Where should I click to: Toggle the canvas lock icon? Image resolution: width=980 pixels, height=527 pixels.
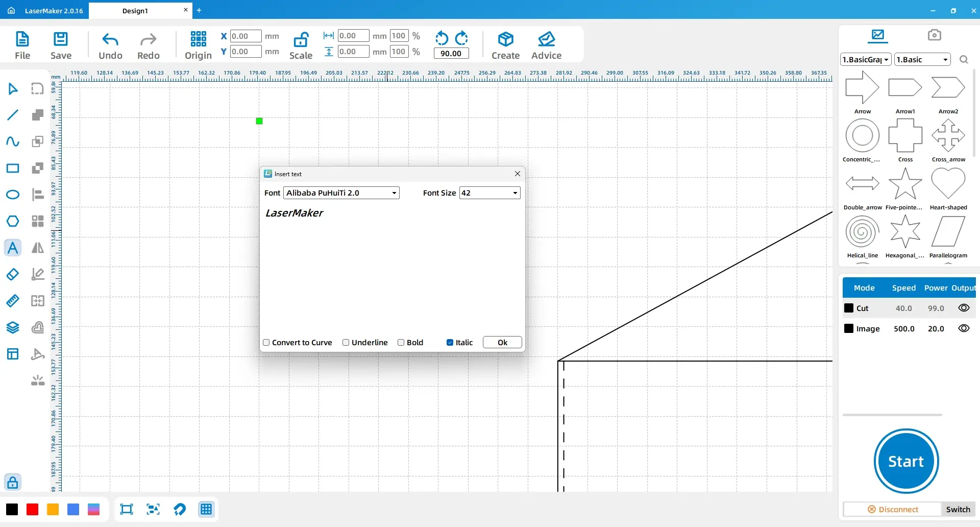point(13,482)
